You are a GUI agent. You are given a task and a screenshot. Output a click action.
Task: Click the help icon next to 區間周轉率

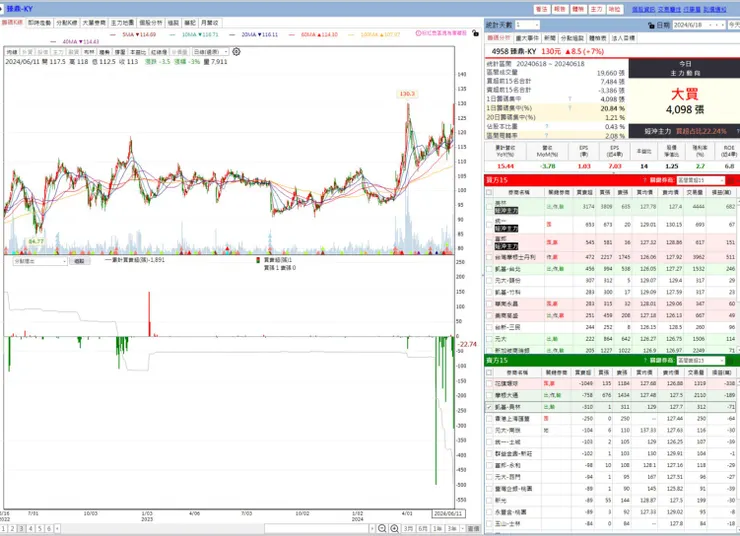coord(547,135)
